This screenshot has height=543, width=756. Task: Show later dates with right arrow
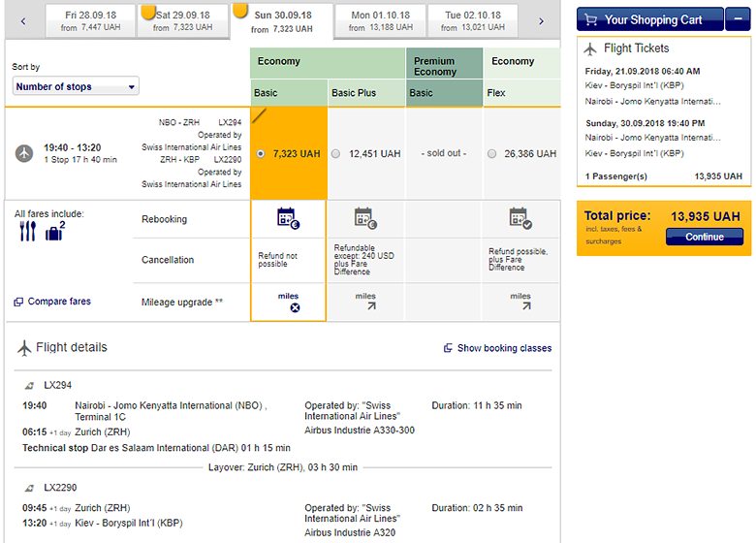point(541,20)
